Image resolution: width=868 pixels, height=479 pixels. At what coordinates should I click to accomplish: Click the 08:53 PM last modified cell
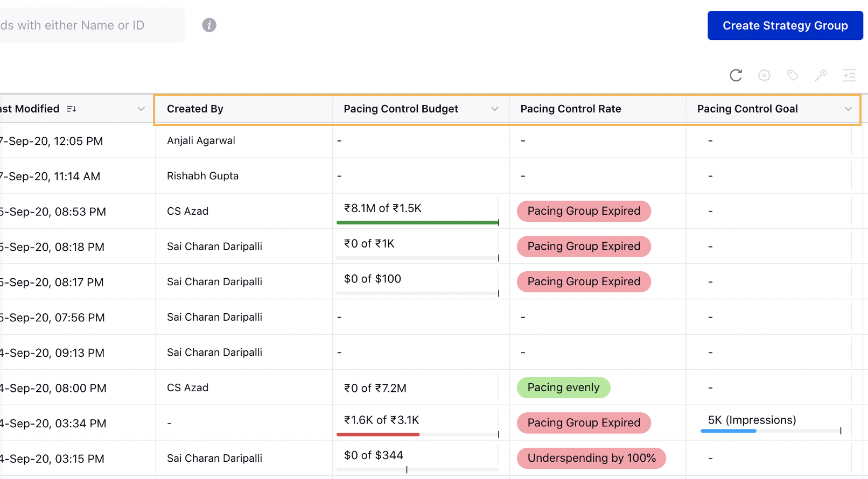point(78,211)
